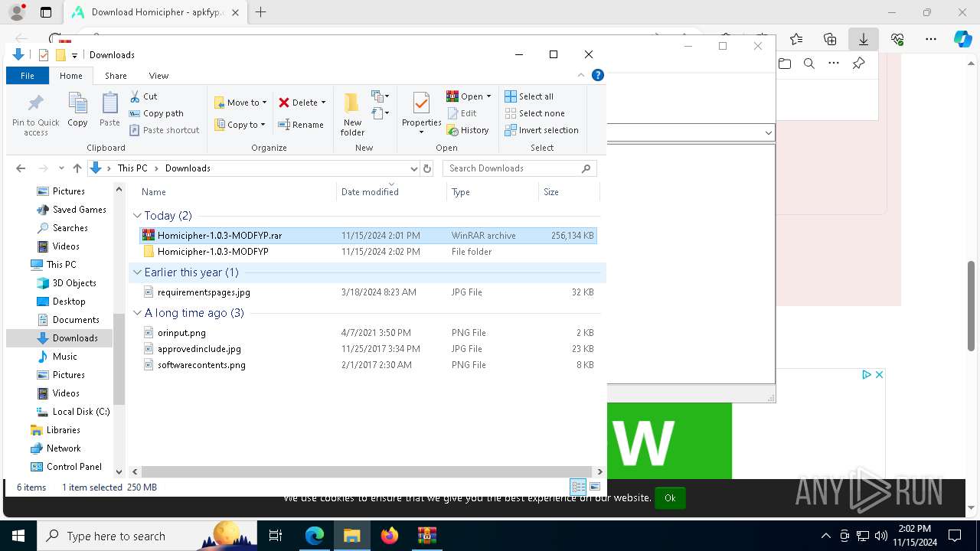Switch to details view layout icon

coord(578,487)
